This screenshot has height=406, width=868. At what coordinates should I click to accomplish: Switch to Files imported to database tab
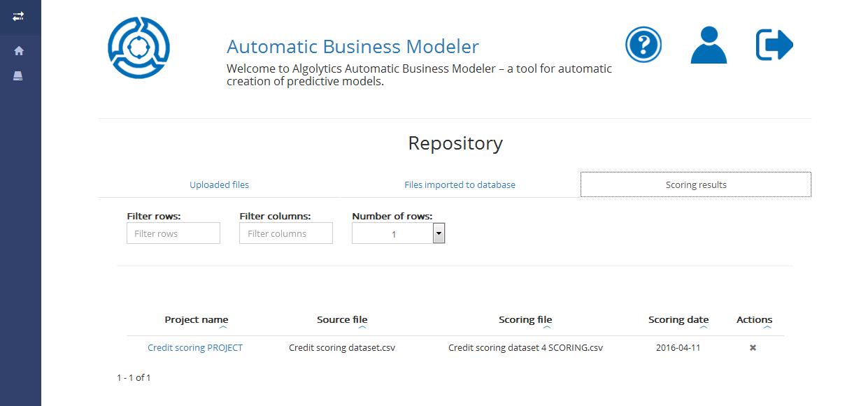coord(460,185)
